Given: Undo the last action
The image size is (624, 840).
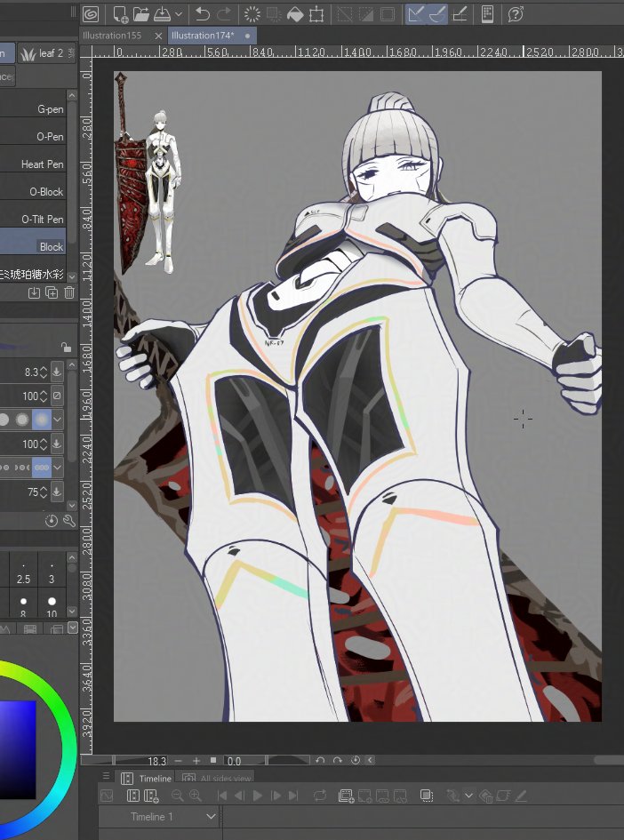Looking at the screenshot, I should coord(203,14).
